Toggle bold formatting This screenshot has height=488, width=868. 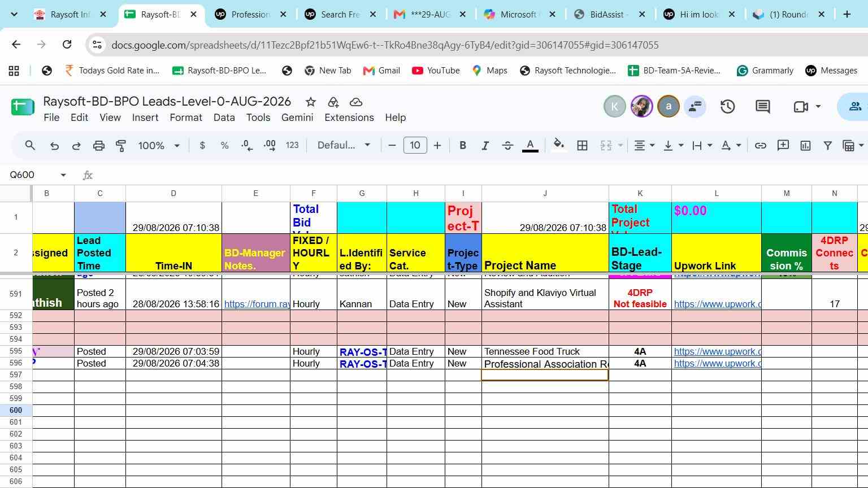click(x=463, y=146)
